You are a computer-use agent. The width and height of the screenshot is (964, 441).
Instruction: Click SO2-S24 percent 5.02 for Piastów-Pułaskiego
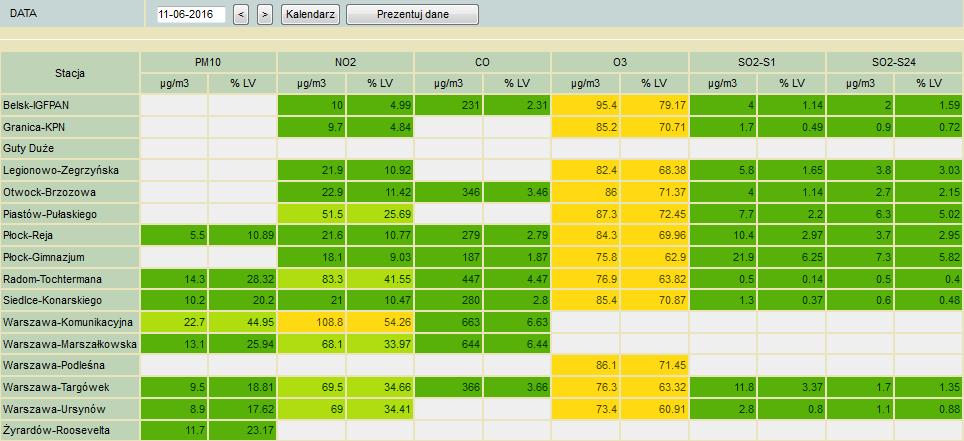929,213
